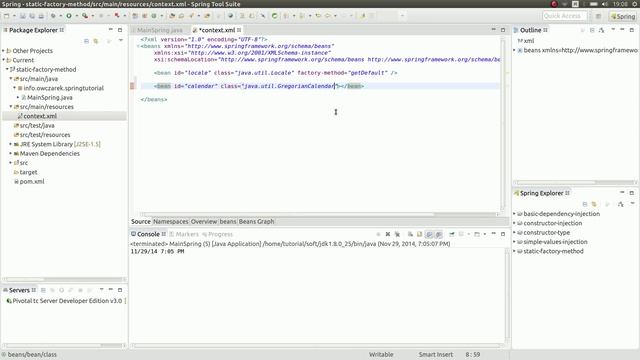640x360 pixels.
Task: Select the src/test/java folder
Action: tap(37, 125)
